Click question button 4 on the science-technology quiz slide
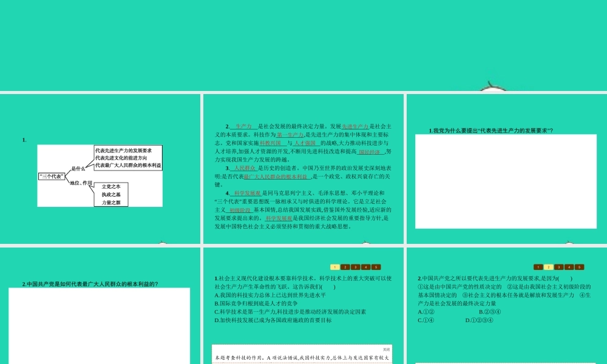 point(366,267)
